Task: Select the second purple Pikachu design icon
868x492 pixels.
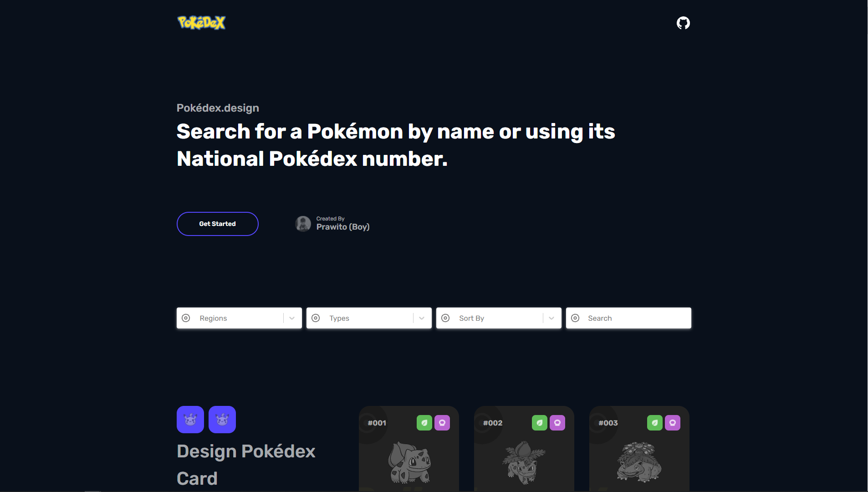Action: click(x=222, y=419)
